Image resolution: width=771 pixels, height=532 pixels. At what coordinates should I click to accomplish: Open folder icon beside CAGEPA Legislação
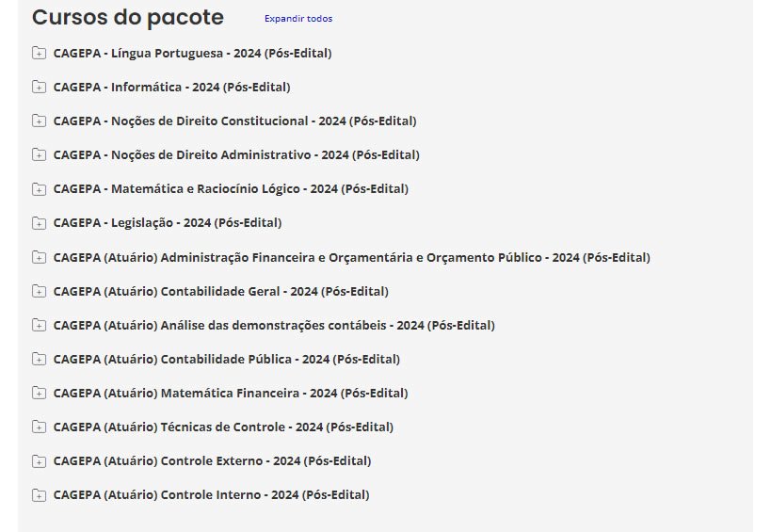[39, 223]
